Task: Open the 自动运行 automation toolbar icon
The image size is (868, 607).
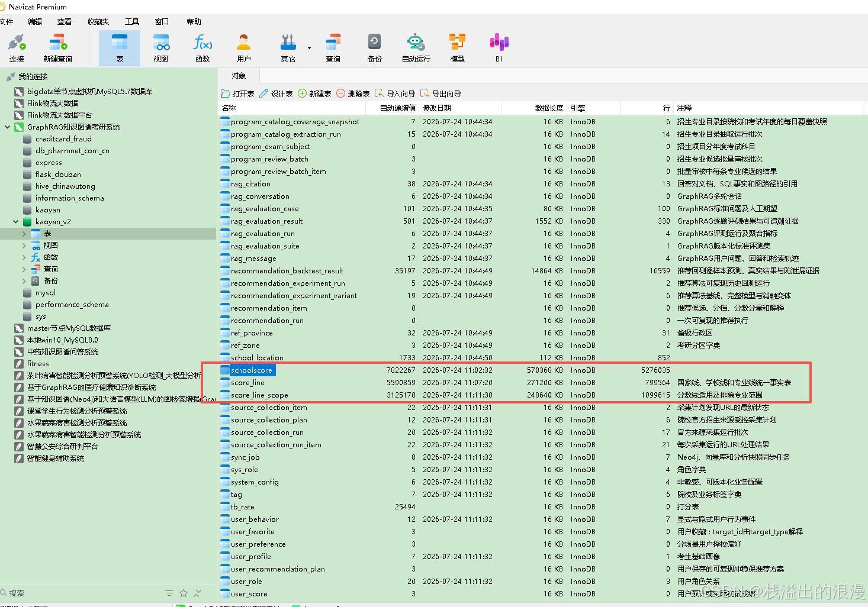Action: pos(416,48)
